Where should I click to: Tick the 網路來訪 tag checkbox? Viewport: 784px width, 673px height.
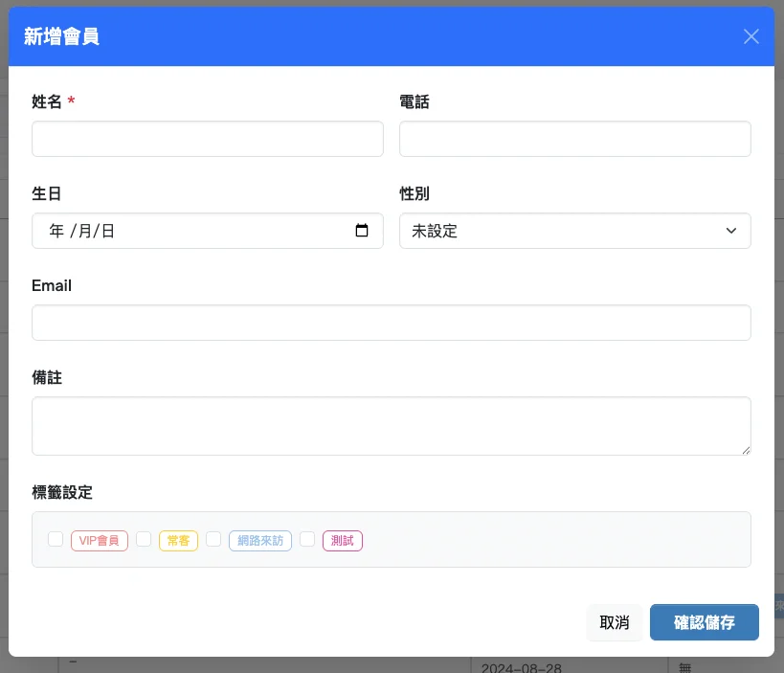tap(213, 539)
